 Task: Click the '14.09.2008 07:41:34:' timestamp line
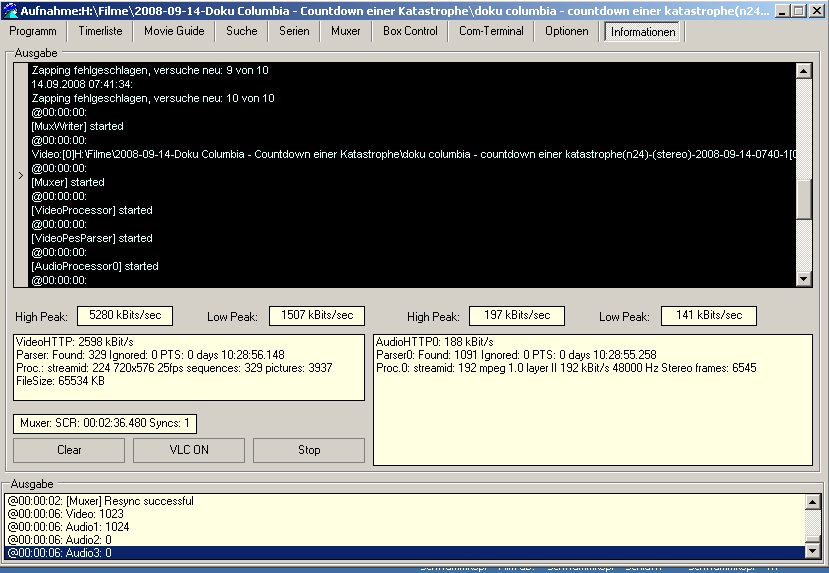tap(82, 84)
